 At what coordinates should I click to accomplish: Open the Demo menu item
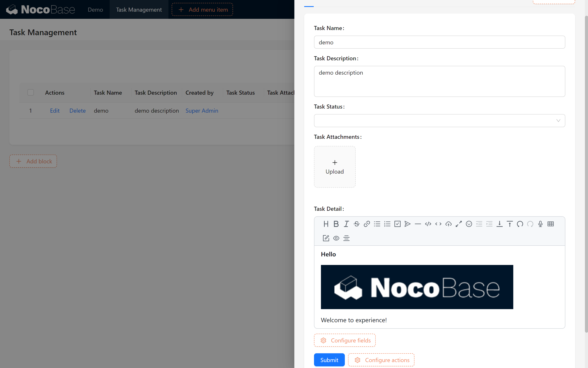click(95, 9)
